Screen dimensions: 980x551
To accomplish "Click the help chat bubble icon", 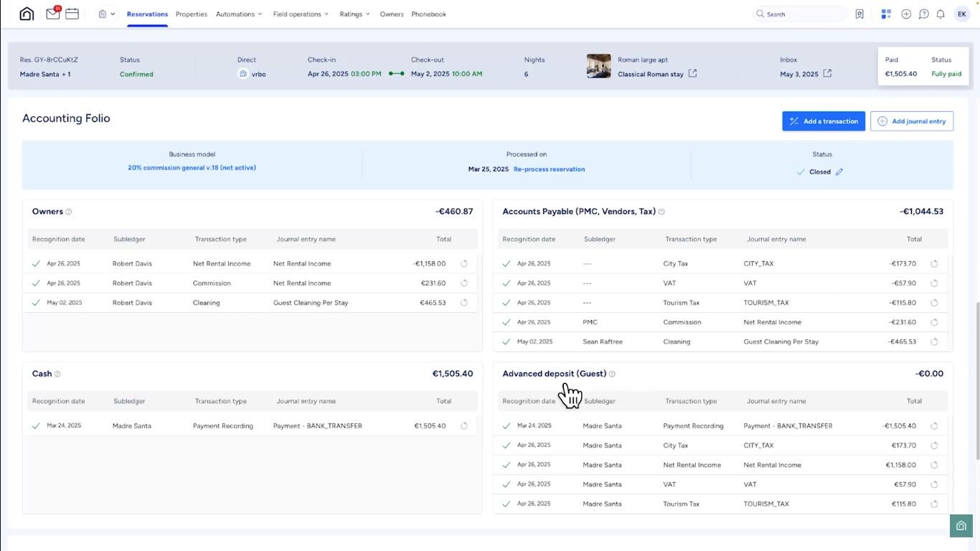I will (x=924, y=14).
